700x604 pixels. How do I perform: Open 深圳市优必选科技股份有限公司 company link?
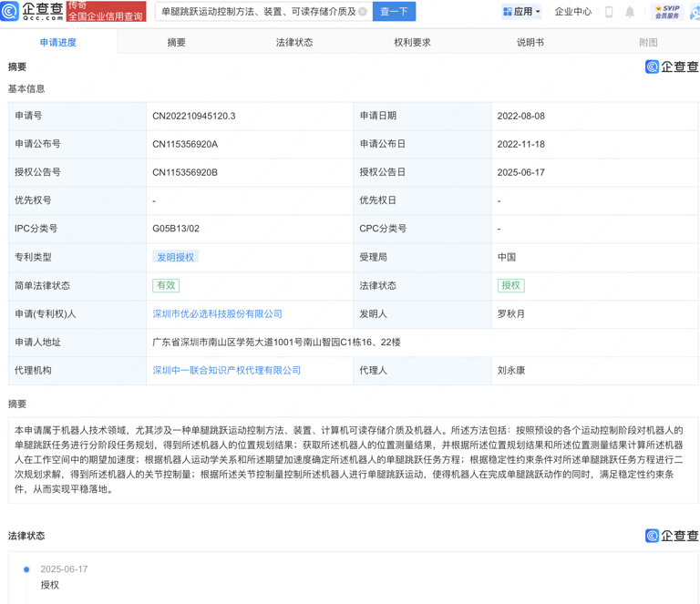click(217, 313)
